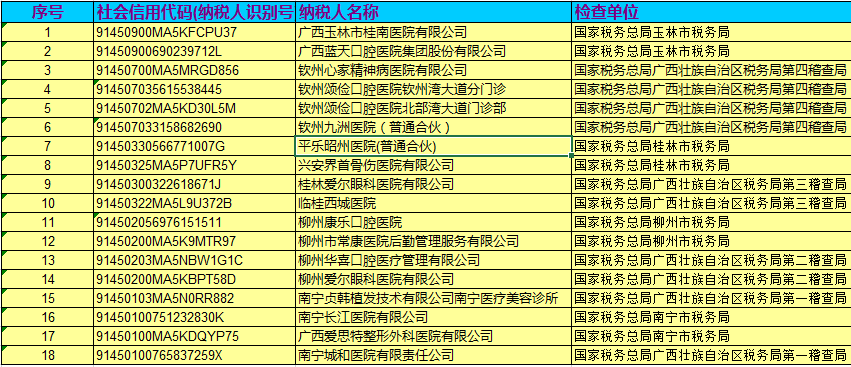Select the 柳州华喜口腔医疗管理有限公司 cell
The image size is (851, 367).
(x=433, y=260)
